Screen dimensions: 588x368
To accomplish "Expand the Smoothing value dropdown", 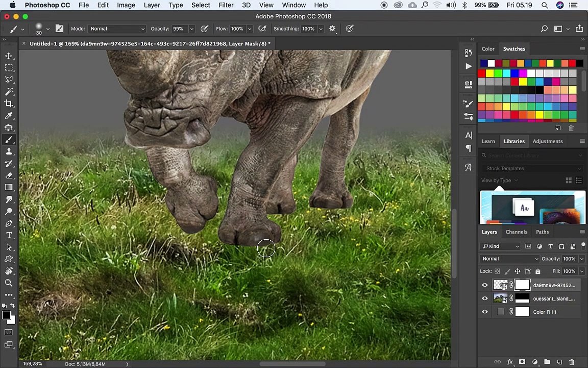I will (321, 29).
